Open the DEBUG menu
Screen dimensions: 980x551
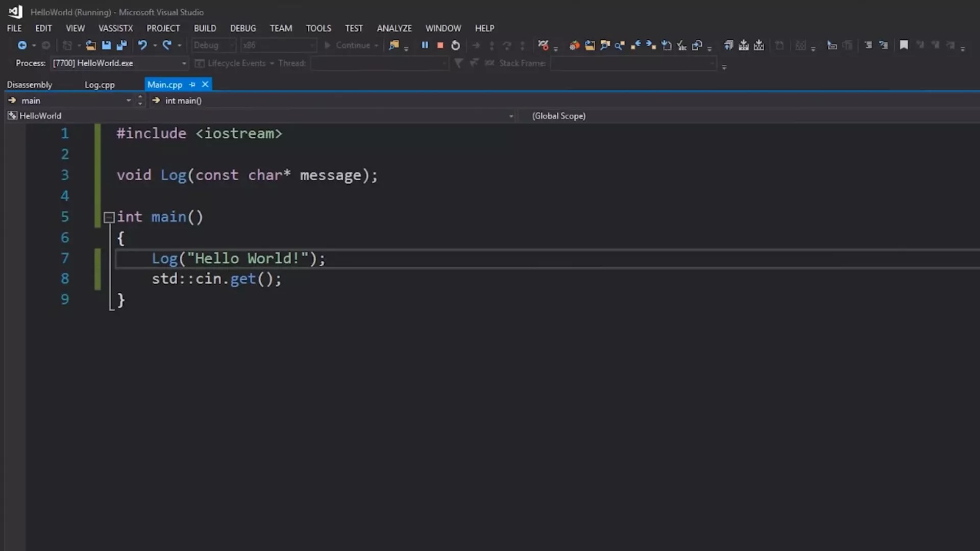243,28
